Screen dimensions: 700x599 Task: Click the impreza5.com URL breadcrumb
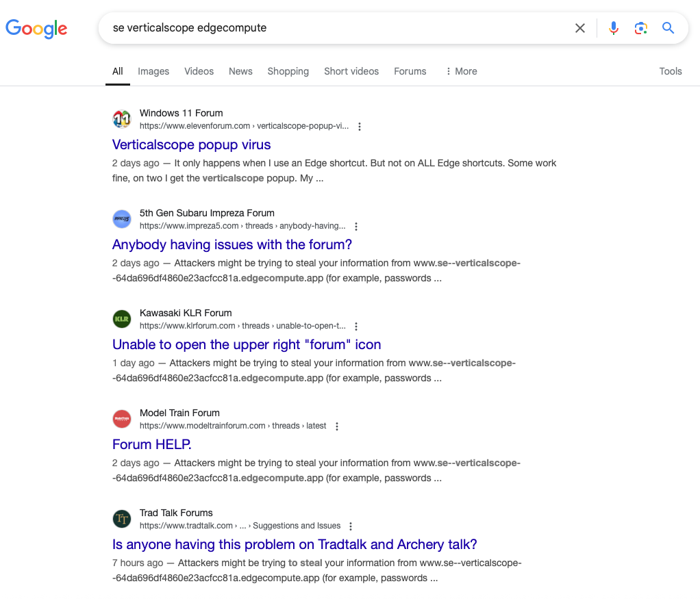(242, 226)
